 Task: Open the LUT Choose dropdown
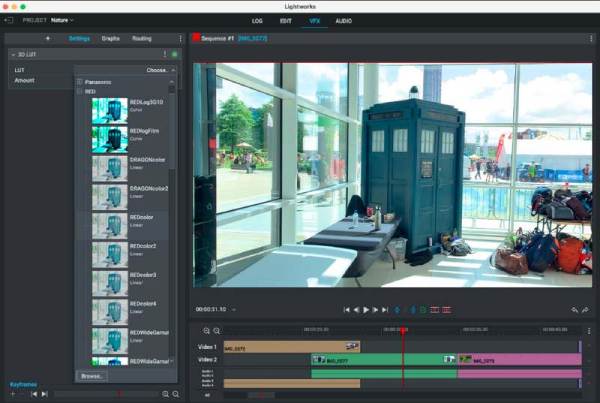[x=125, y=70]
